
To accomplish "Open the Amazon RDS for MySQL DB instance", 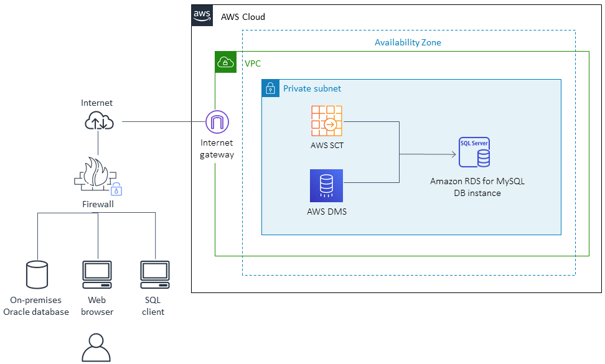I will click(x=474, y=151).
